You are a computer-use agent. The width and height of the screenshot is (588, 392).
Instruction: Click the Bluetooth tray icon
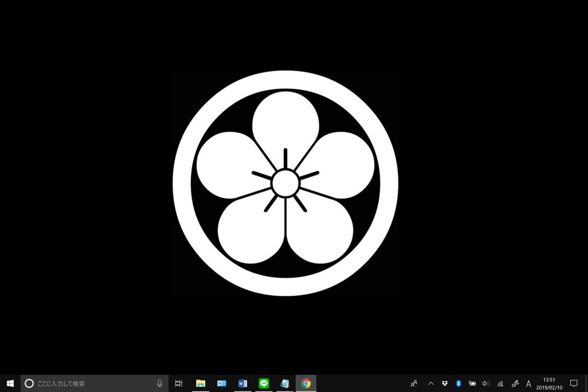click(x=458, y=383)
